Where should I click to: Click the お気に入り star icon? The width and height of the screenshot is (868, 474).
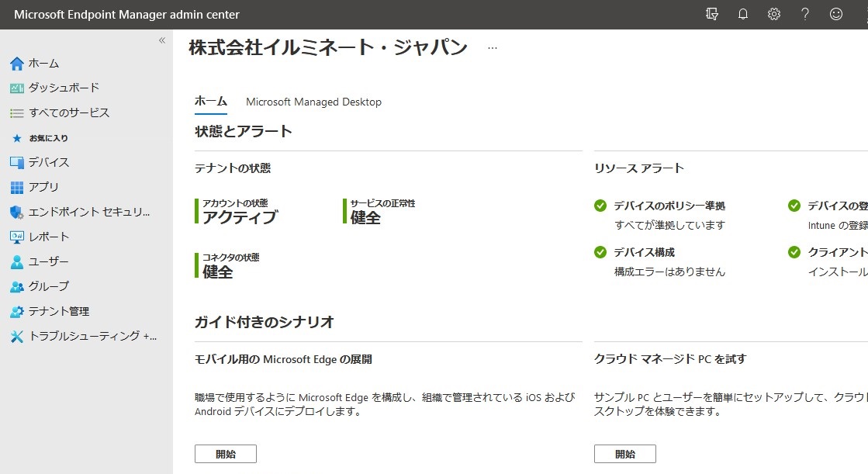(17, 138)
